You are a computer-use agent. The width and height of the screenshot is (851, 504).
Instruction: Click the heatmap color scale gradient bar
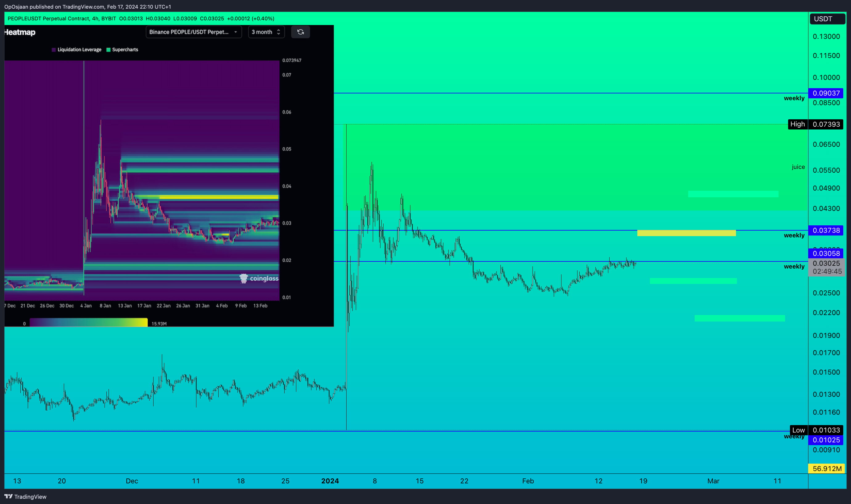click(x=89, y=322)
